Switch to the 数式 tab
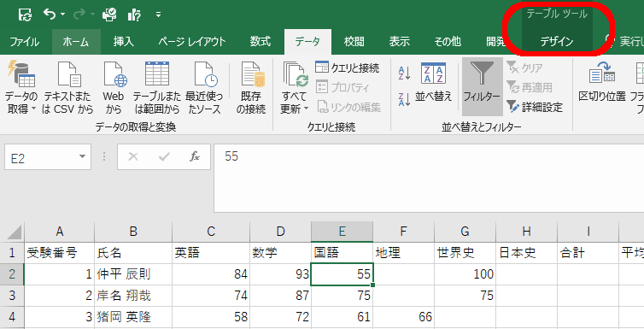 [261, 42]
